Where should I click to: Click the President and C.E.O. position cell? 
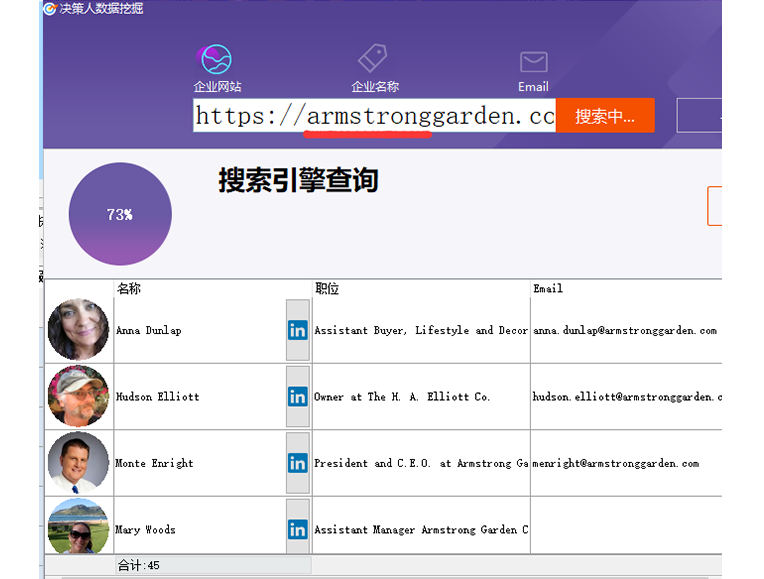tap(421, 463)
